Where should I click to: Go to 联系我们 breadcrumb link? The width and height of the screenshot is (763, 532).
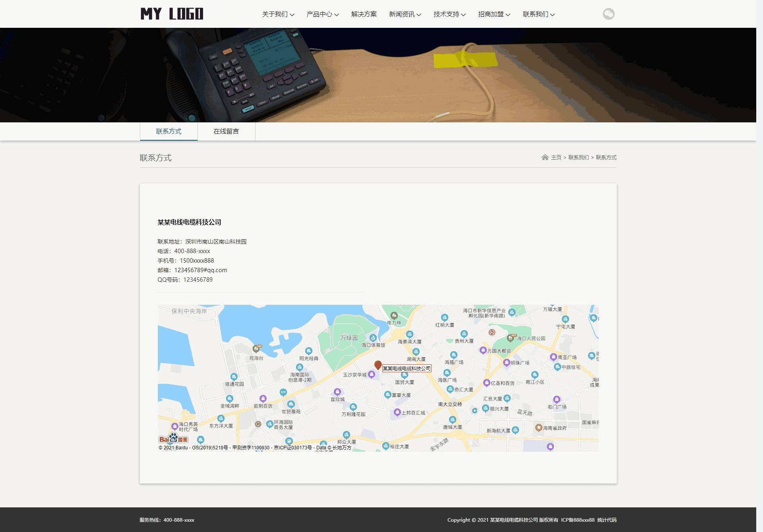click(x=579, y=157)
